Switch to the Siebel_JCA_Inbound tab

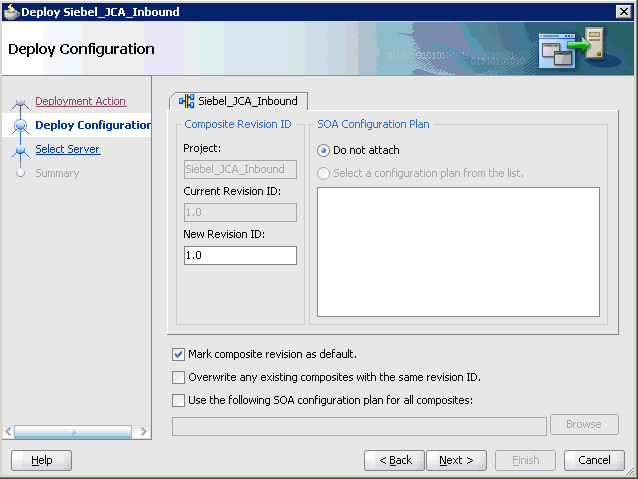(x=238, y=101)
